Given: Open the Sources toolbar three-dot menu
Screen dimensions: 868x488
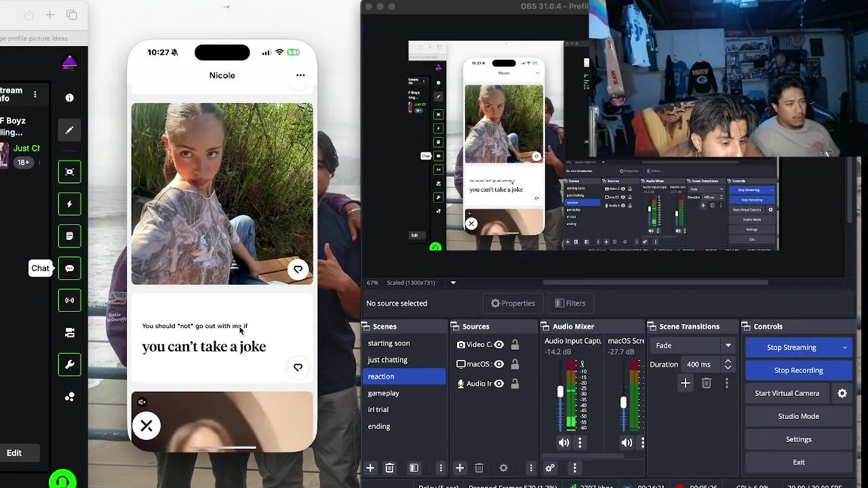Looking at the screenshot, I should pyautogui.click(x=531, y=468).
